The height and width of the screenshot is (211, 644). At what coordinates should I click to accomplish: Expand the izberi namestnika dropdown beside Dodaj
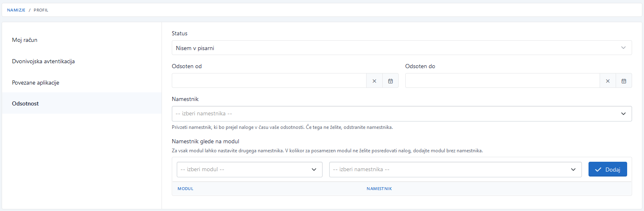[x=455, y=169]
